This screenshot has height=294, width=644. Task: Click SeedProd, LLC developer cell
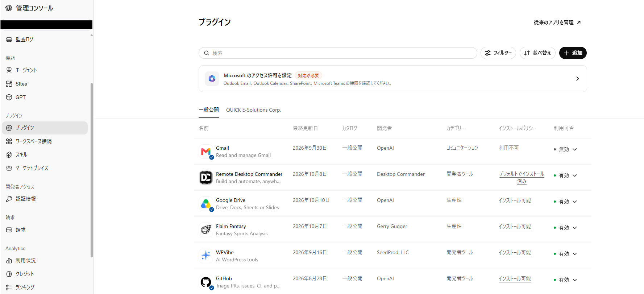coord(393,252)
